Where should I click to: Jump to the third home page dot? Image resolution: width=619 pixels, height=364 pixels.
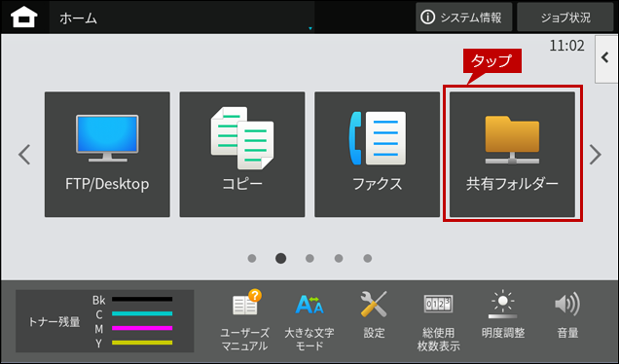pos(309,258)
